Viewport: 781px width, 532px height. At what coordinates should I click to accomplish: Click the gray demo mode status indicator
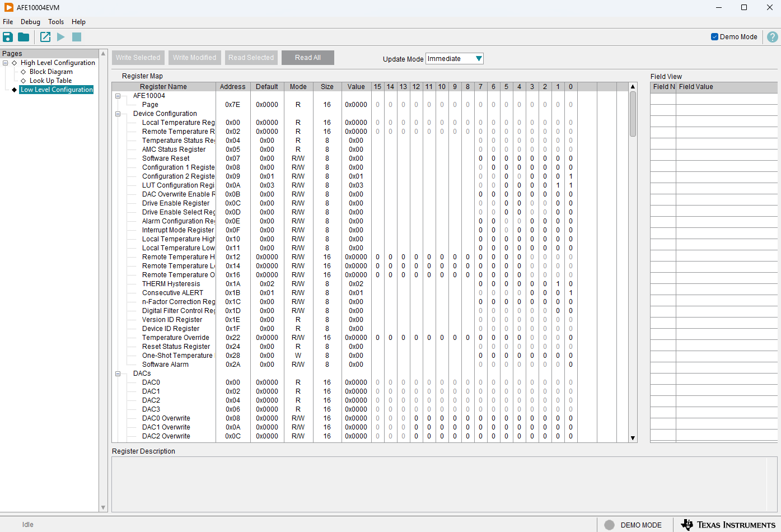(x=610, y=525)
